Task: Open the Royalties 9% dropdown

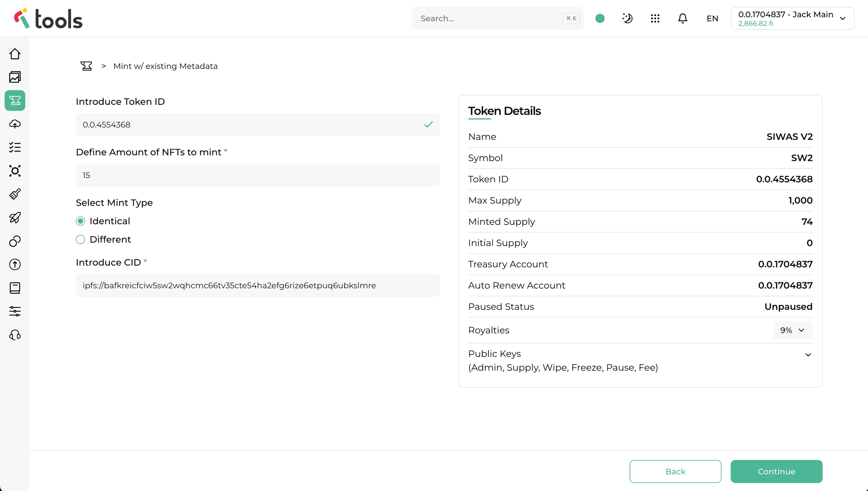Action: [793, 330]
